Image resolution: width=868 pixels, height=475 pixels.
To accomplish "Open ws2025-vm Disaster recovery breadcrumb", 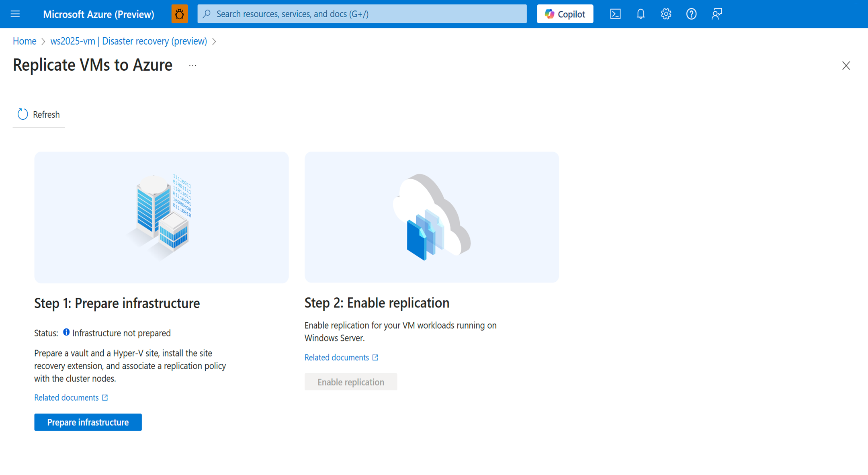I will [x=129, y=41].
